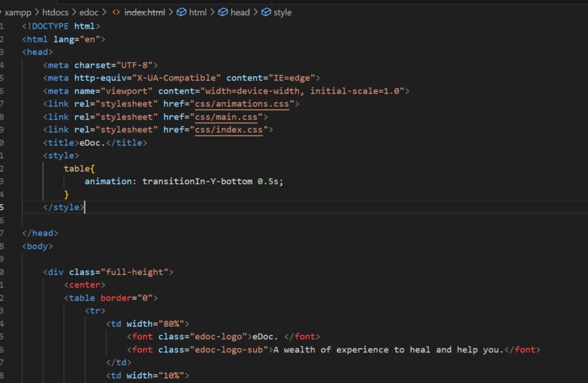Image resolution: width=588 pixels, height=383 pixels.
Task: Click the table CSS selector
Action: [77, 169]
